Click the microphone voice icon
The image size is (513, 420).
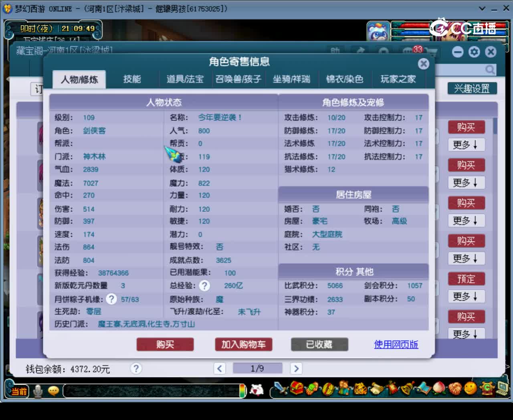point(38,390)
